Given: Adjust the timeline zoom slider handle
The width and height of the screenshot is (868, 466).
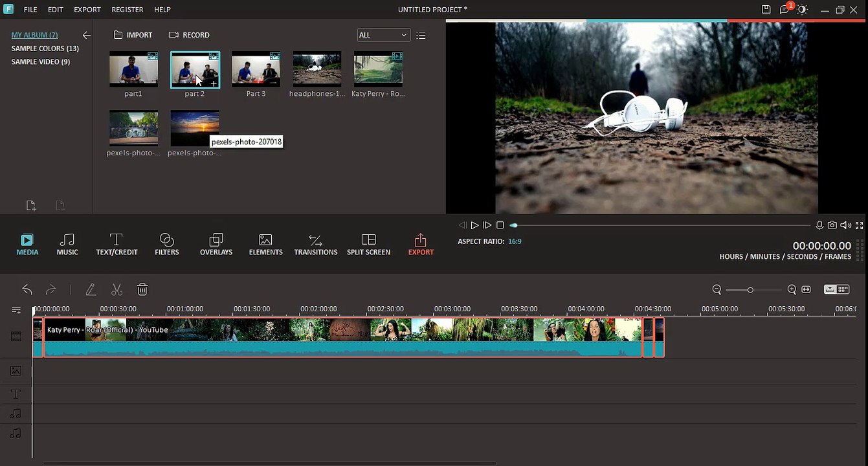Looking at the screenshot, I should (750, 290).
